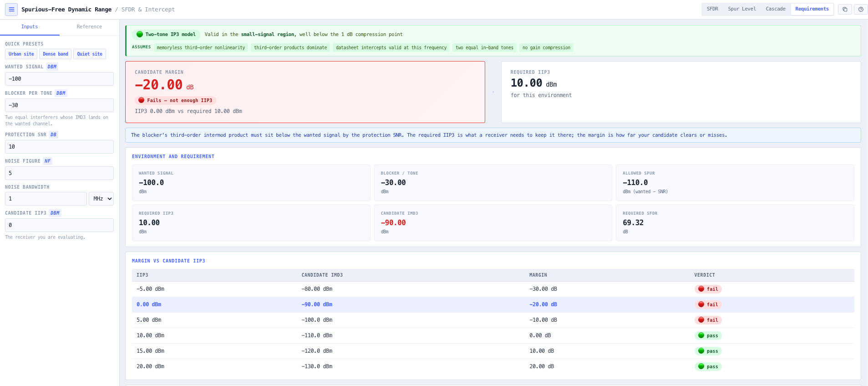This screenshot has width=868, height=386.
Task: Click the 'Fails – not enough IIP3' badge
Action: pyautogui.click(x=175, y=101)
